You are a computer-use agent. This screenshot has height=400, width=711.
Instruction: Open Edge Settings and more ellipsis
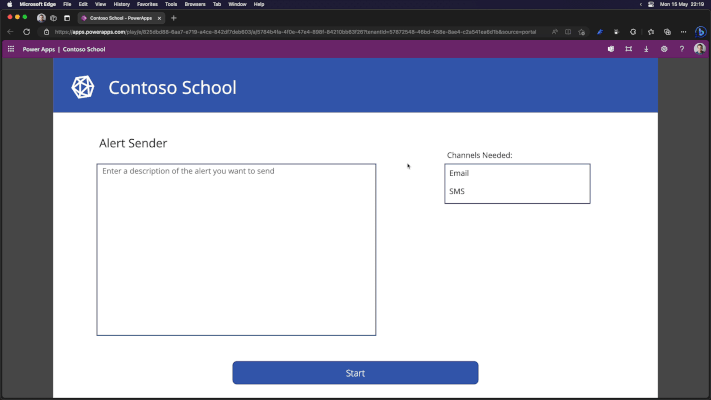point(683,32)
